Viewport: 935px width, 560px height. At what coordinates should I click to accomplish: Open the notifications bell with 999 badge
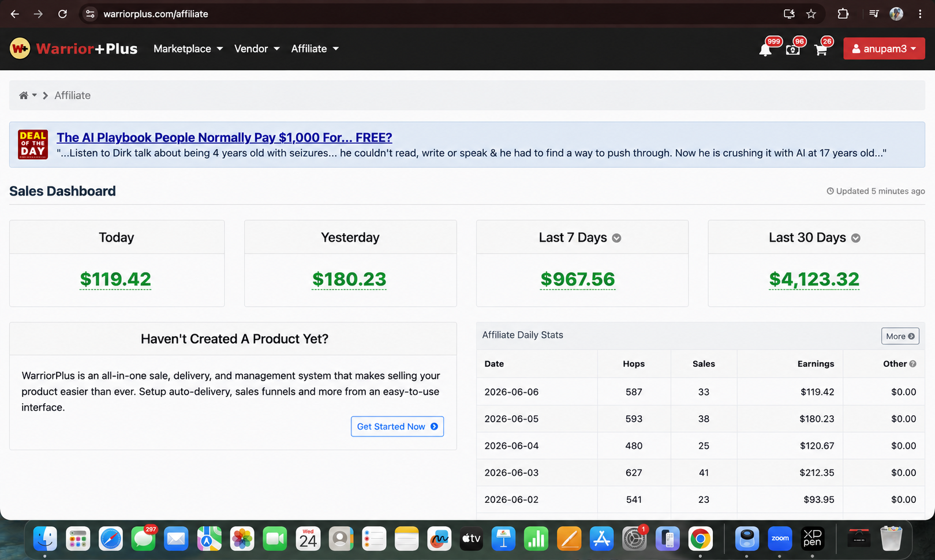pyautogui.click(x=766, y=50)
